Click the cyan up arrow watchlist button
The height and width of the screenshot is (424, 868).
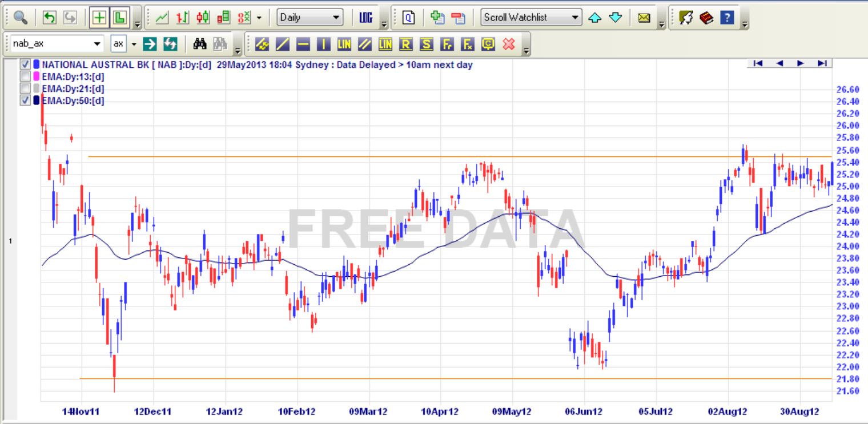[595, 18]
